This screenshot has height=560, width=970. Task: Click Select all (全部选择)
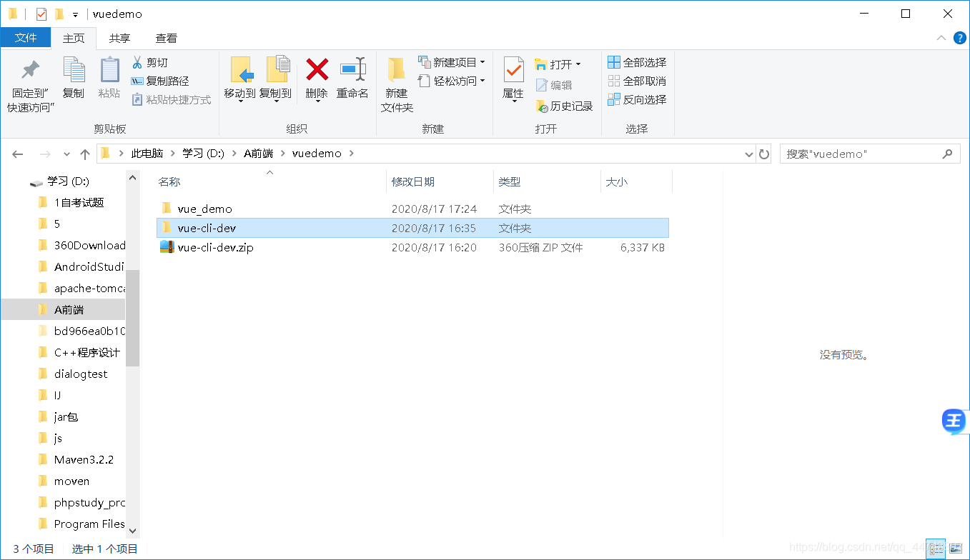(x=637, y=62)
